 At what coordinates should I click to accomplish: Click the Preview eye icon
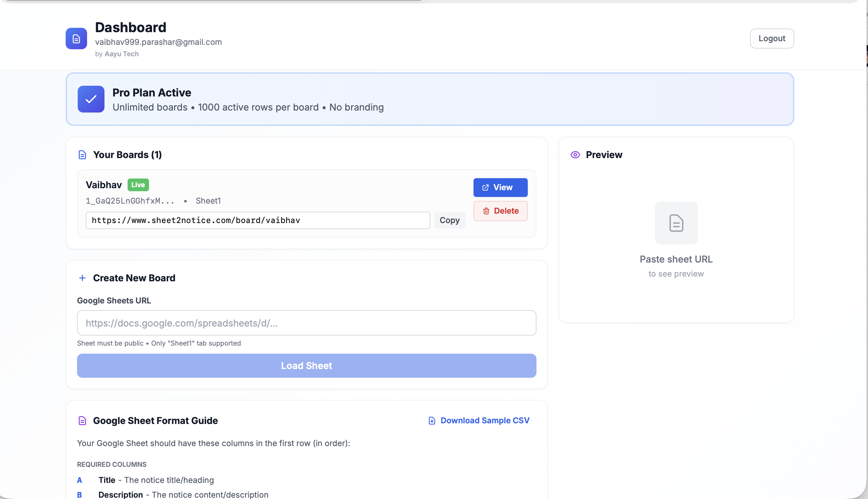(575, 155)
